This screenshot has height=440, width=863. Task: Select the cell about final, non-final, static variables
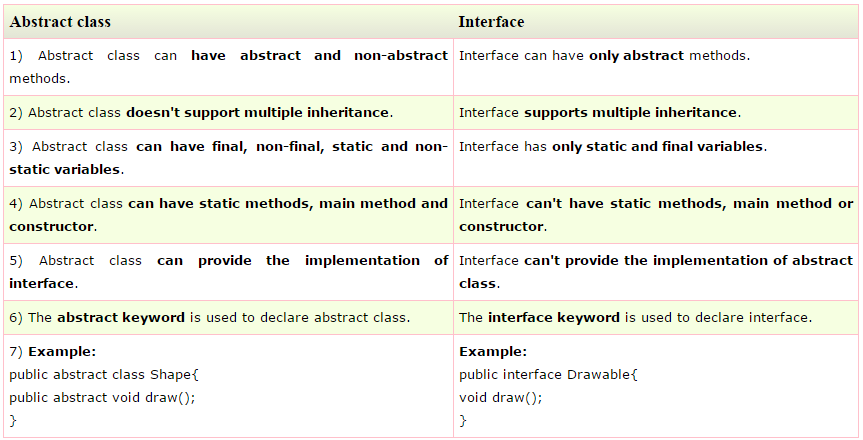228,158
